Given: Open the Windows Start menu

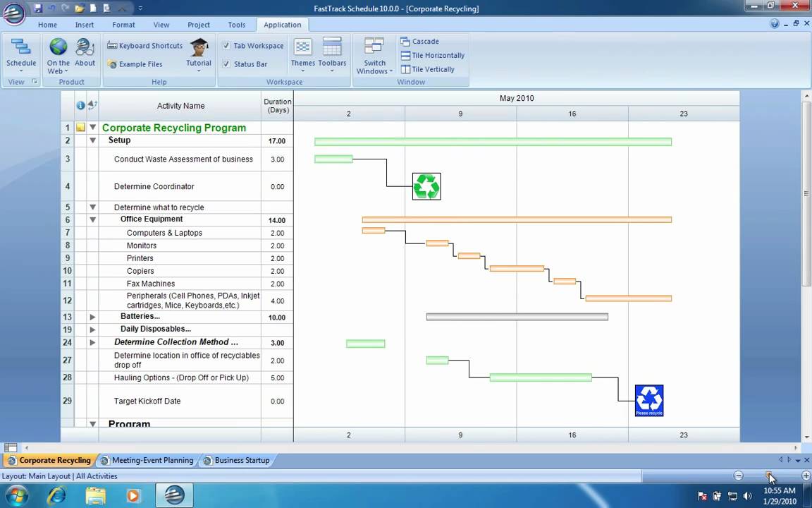Looking at the screenshot, I should 17,496.
